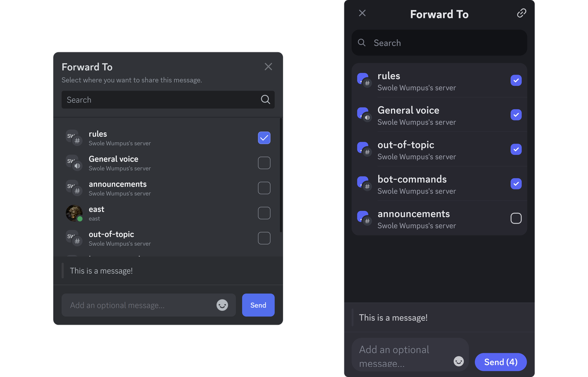Open the emoji picker in left dialog
Viewport: 588px width, 377px height.
click(x=222, y=305)
